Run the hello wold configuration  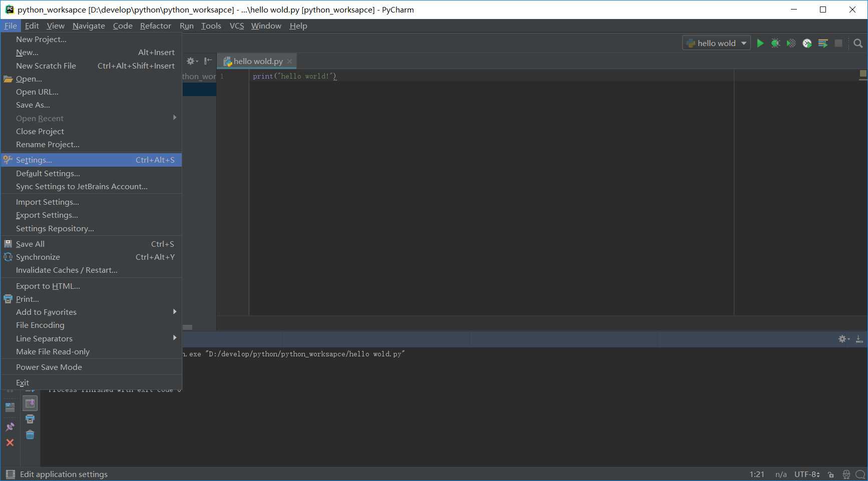pos(760,43)
